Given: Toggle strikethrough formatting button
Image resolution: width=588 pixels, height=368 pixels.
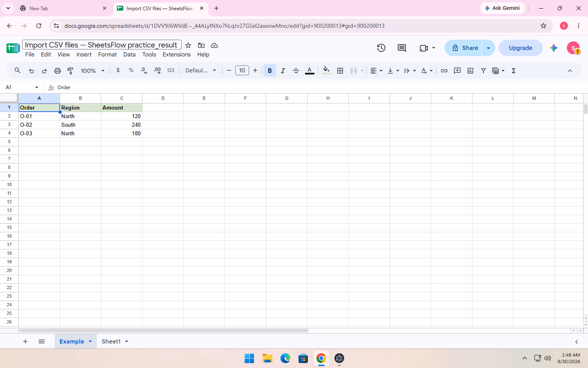Looking at the screenshot, I should (296, 71).
